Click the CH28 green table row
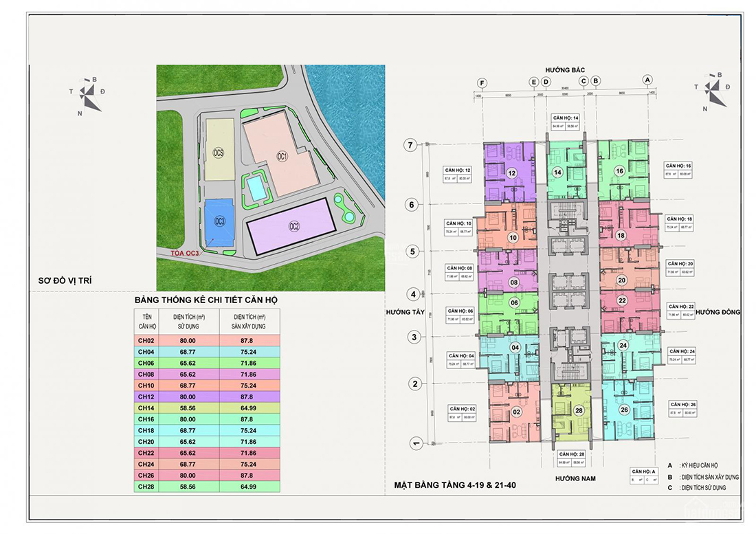This screenshot has height=534, width=756. click(207, 487)
